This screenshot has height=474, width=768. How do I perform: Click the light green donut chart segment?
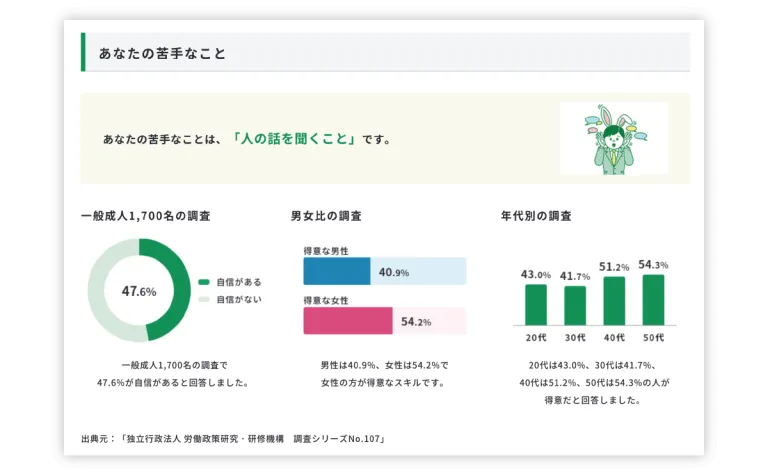pyautogui.click(x=96, y=290)
